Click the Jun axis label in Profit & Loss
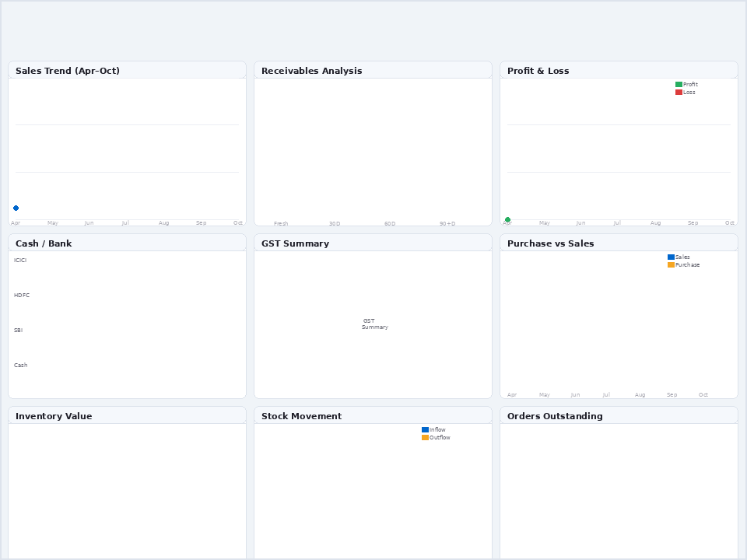The image size is (747, 560). (x=580, y=223)
